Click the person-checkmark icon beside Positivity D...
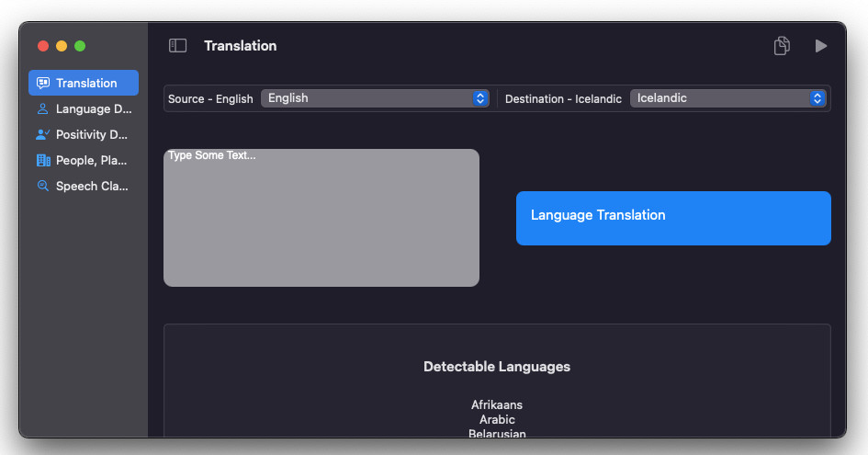 [42, 134]
